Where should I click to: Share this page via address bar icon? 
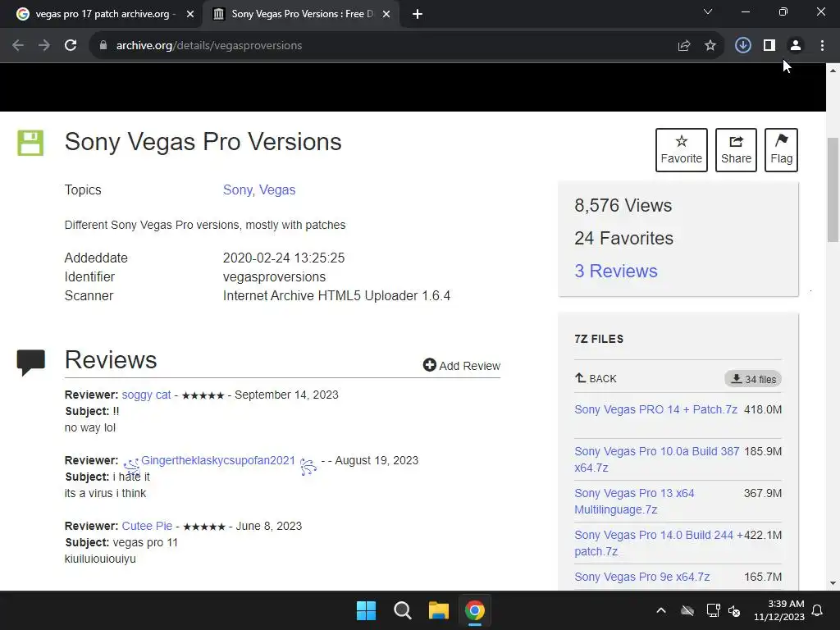[684, 46]
